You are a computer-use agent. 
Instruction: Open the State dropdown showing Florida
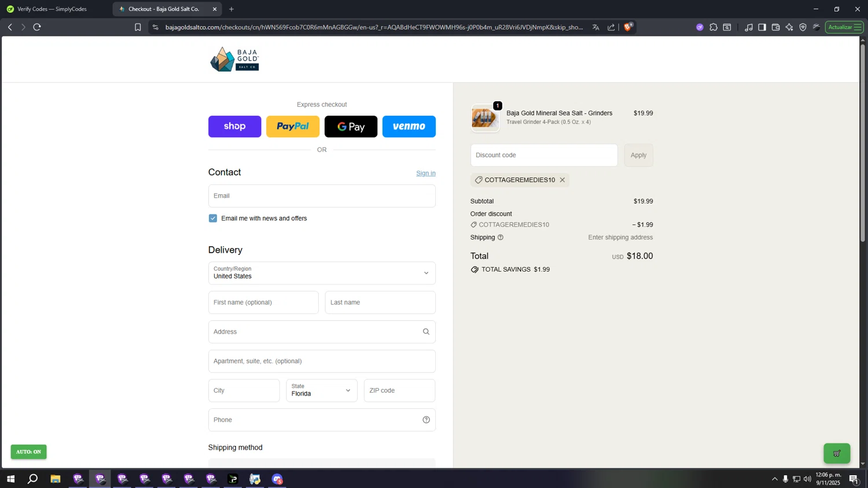tap(322, 391)
